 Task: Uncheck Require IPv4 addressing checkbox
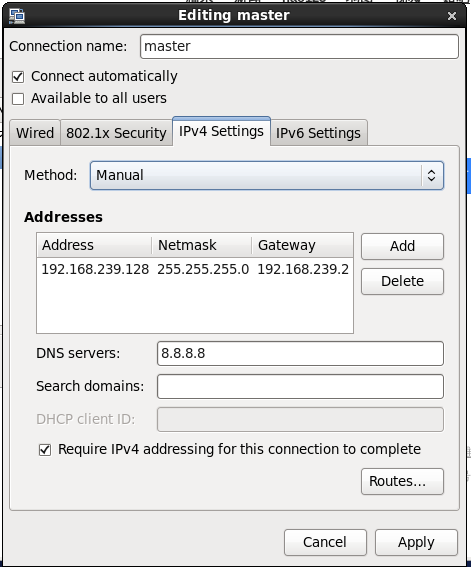[45, 450]
